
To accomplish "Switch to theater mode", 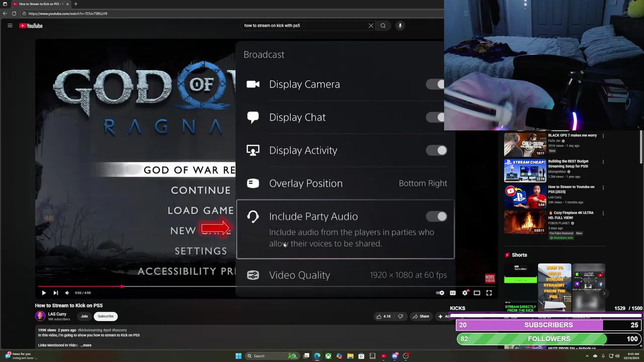I will pos(477,293).
